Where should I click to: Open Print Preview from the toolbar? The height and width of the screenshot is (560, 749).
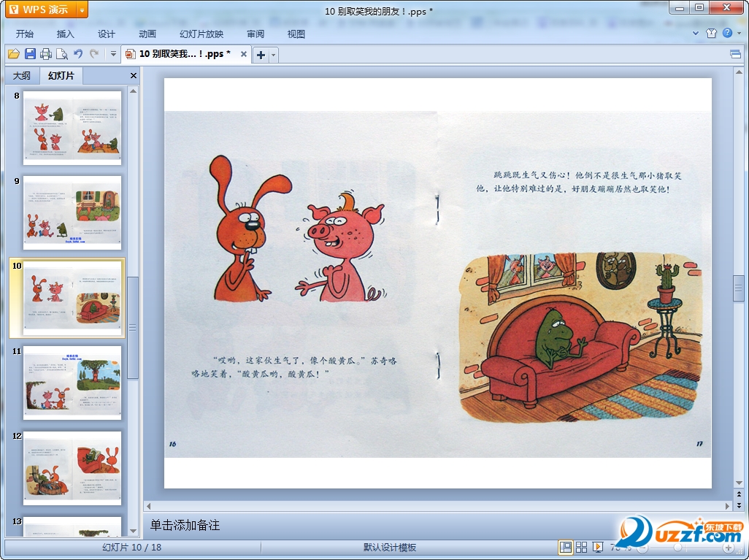pyautogui.click(x=61, y=54)
